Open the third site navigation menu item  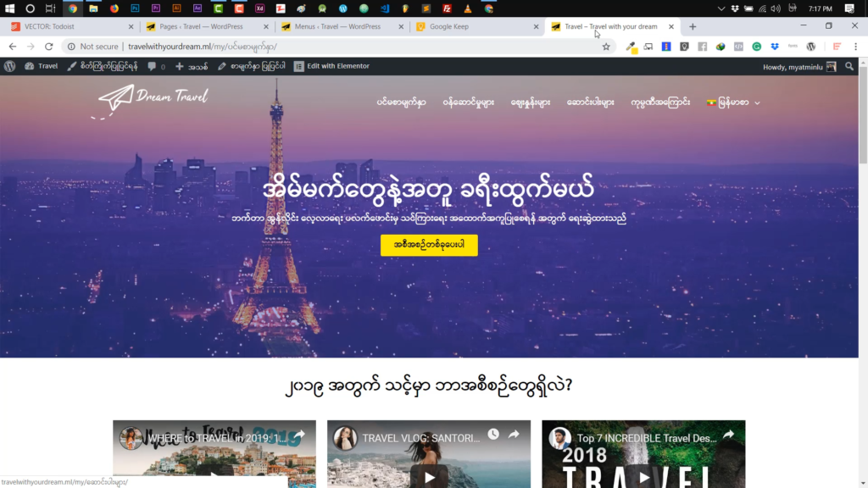531,103
